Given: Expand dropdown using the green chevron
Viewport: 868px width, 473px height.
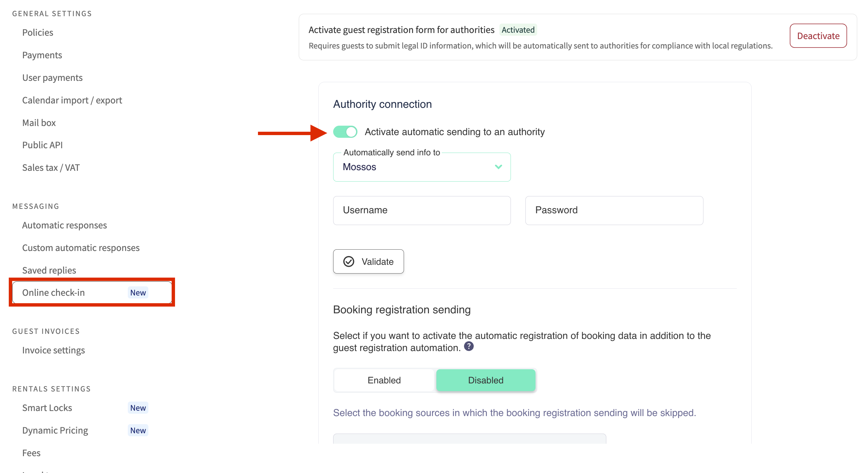Looking at the screenshot, I should pos(498,167).
